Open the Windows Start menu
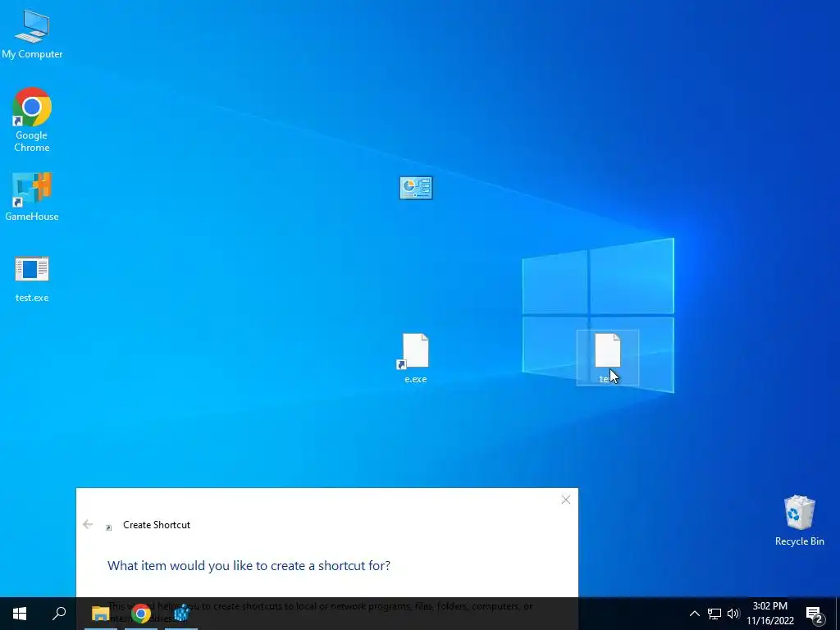This screenshot has width=840, height=630. 20,614
